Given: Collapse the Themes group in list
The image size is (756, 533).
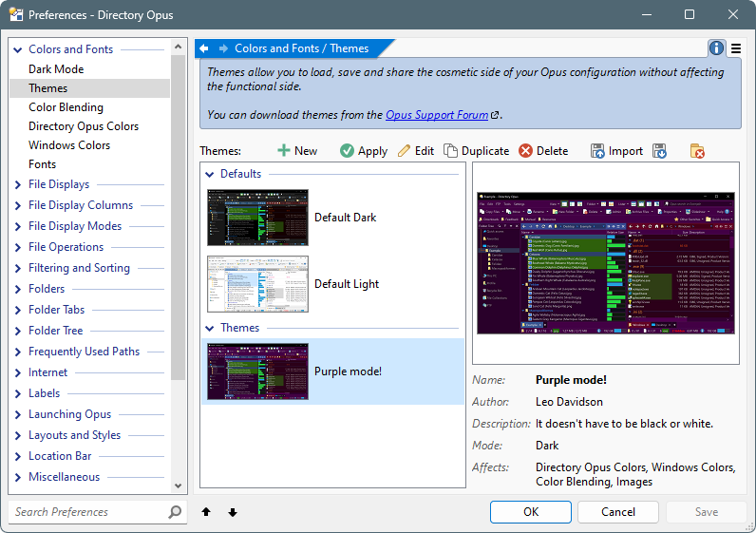Looking at the screenshot, I should click(210, 328).
